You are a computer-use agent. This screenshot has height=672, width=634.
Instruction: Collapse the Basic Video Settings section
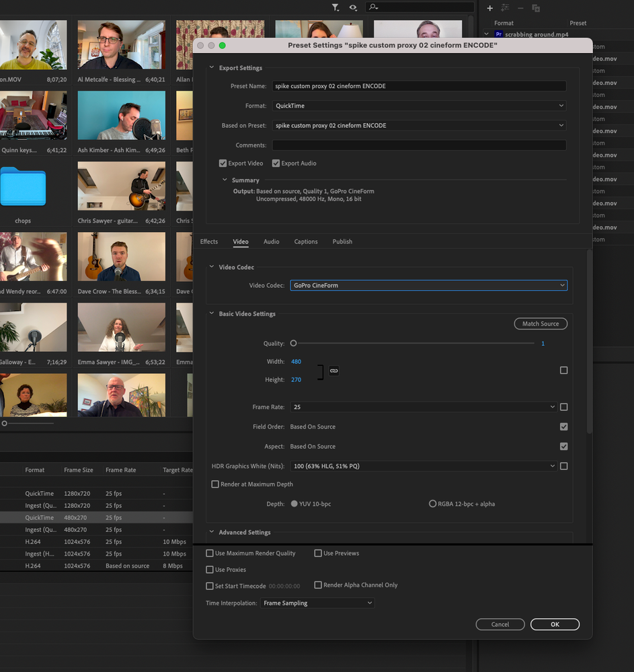(x=212, y=313)
